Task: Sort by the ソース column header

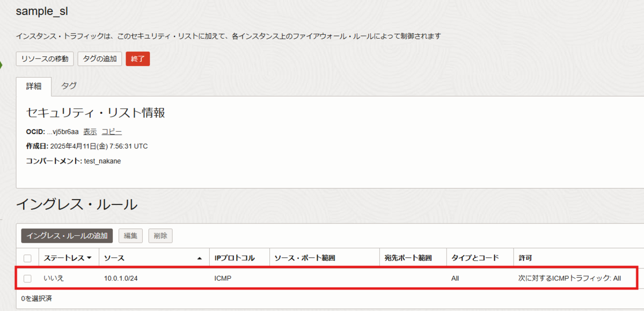Action: 153,258
